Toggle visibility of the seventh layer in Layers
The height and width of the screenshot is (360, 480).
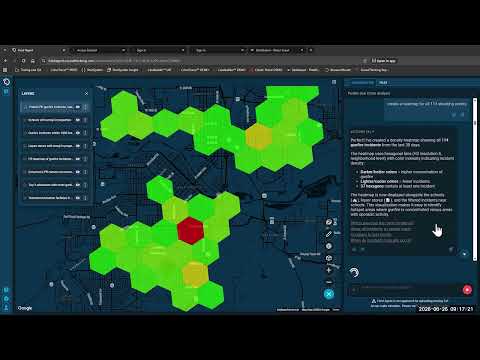pyautogui.click(x=78, y=185)
